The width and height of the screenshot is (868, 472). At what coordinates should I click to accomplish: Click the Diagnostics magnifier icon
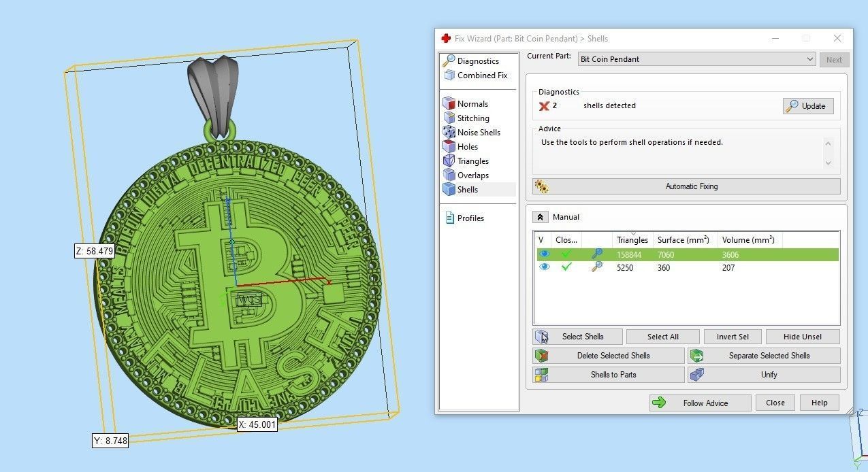tap(449, 61)
